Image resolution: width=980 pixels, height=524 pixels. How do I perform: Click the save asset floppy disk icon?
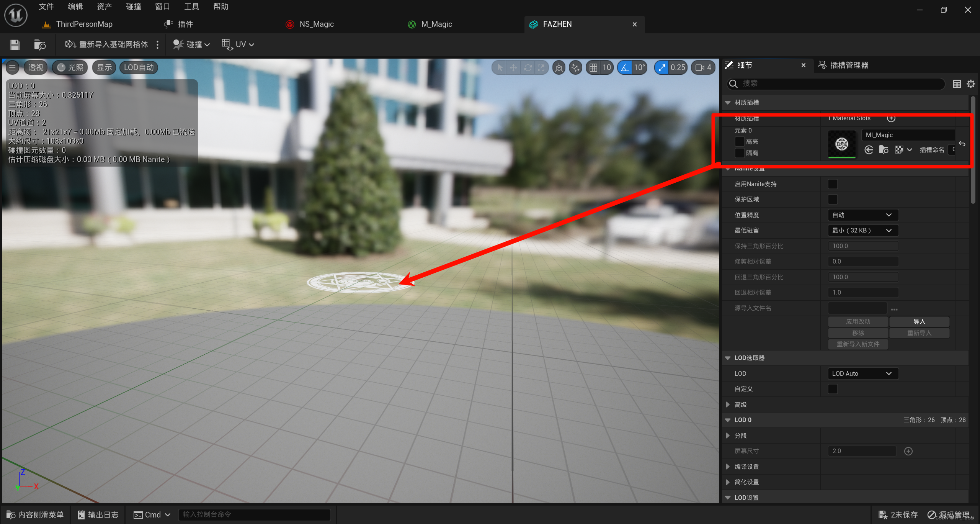[x=15, y=45]
